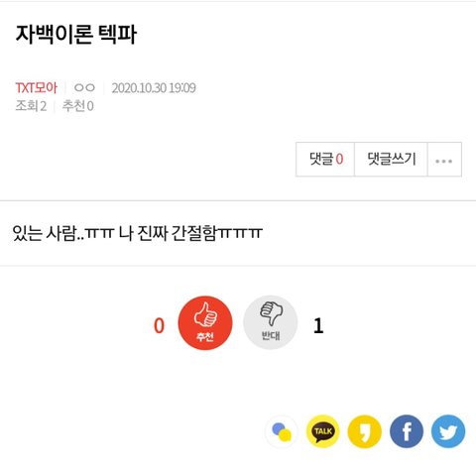Click the blue-yellow chat bubbles share icon
The image size is (476, 476).
click(x=282, y=431)
